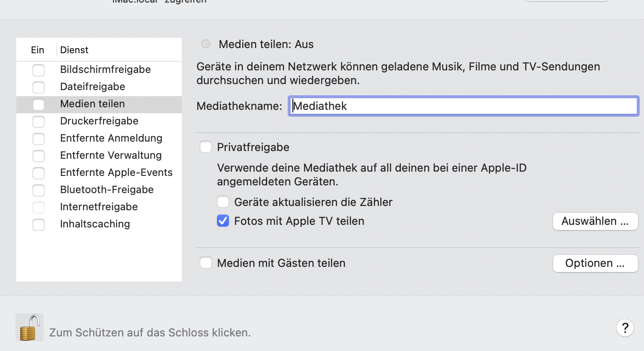Screen dimensions: 644x351
Task: Tick the Entfernte Verwaltung checkbox
Action: 39,156
